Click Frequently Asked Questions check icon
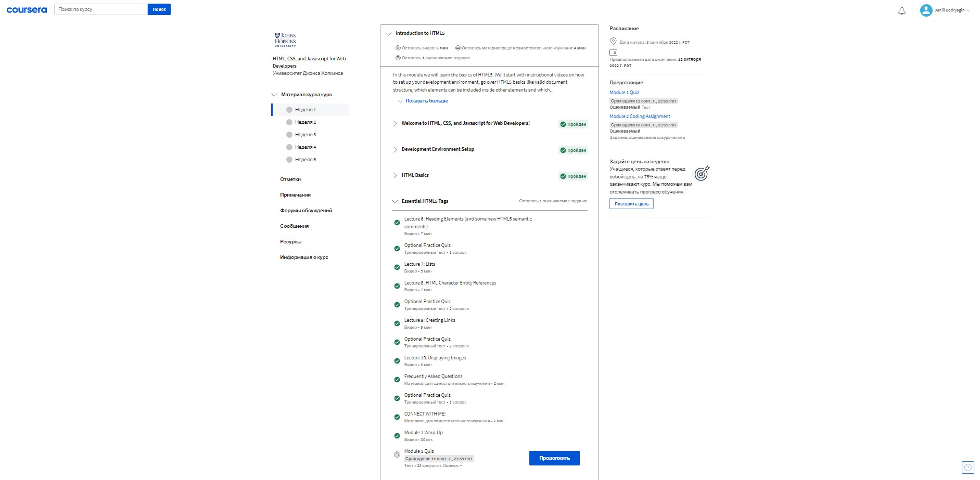This screenshot has height=480, width=980. pyautogui.click(x=397, y=380)
